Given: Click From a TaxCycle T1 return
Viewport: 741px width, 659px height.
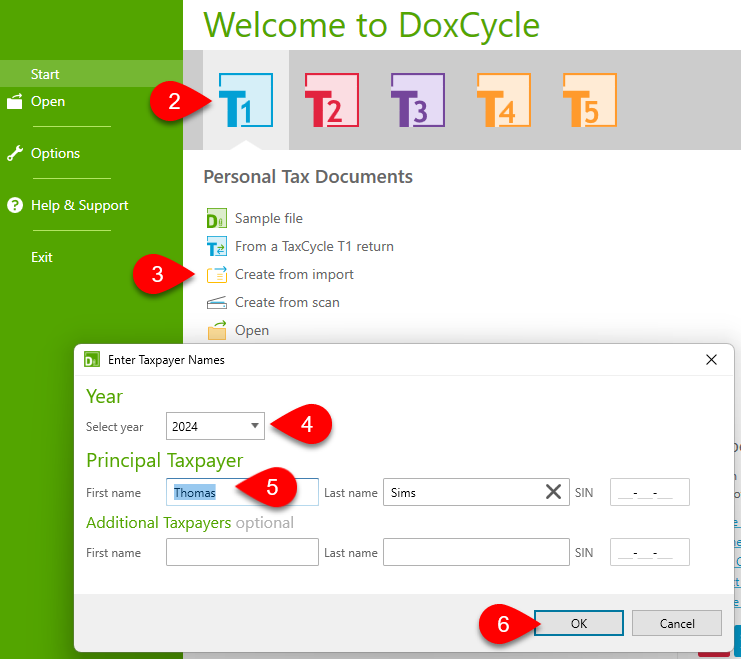Looking at the screenshot, I should coord(314,246).
